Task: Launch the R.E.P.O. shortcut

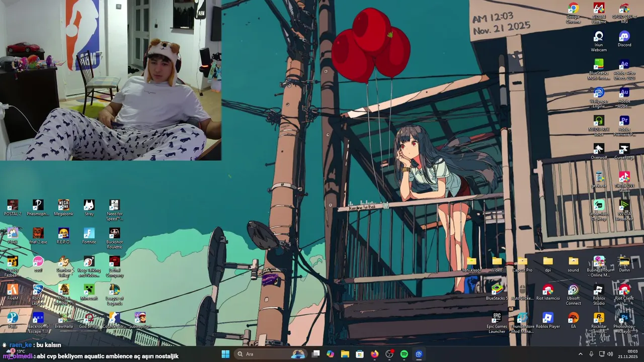Action: click(63, 235)
